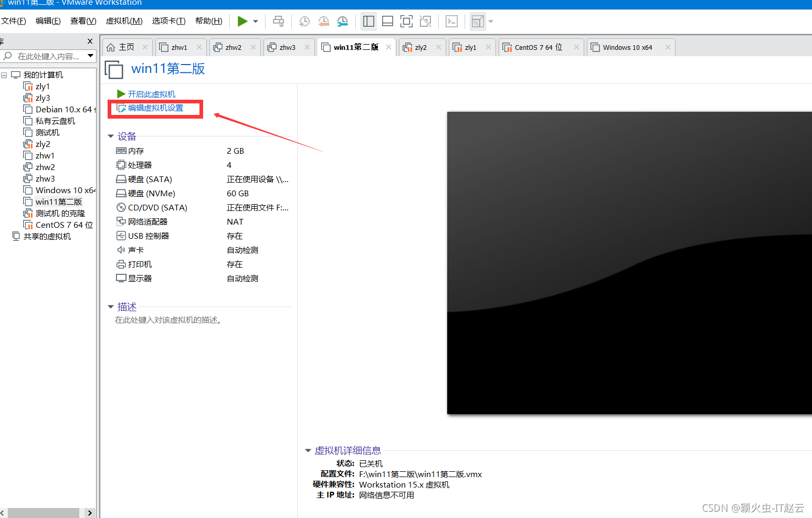The width and height of the screenshot is (812, 518).
Task: Click the green power-on play toolbar icon
Action: [242, 21]
